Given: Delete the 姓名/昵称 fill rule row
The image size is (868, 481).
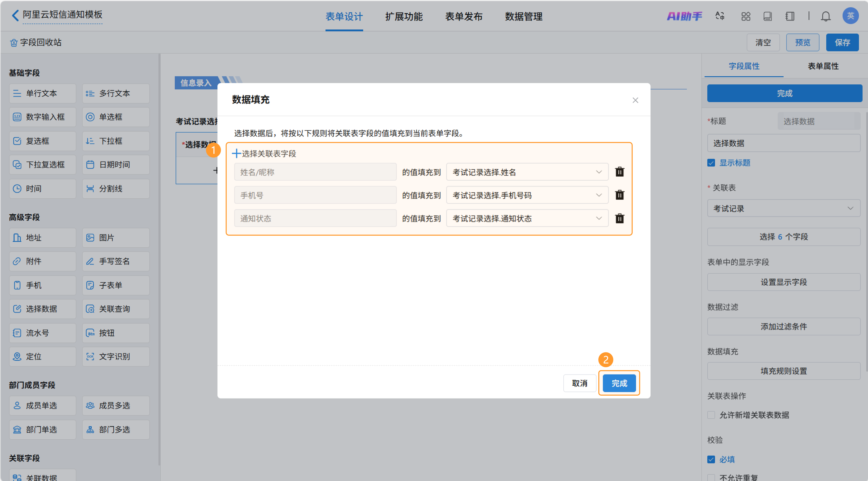Looking at the screenshot, I should click(619, 172).
